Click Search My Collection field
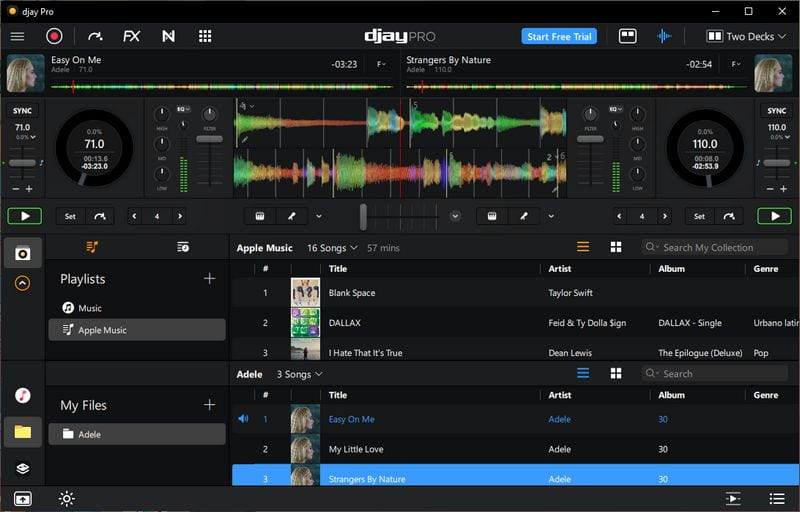Screen dimensions: 800x512 coord(714,247)
